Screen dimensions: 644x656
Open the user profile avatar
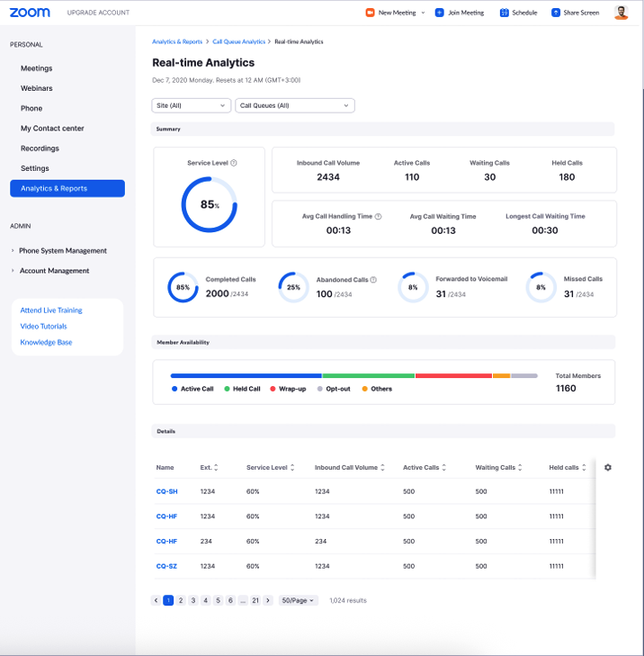point(622,13)
